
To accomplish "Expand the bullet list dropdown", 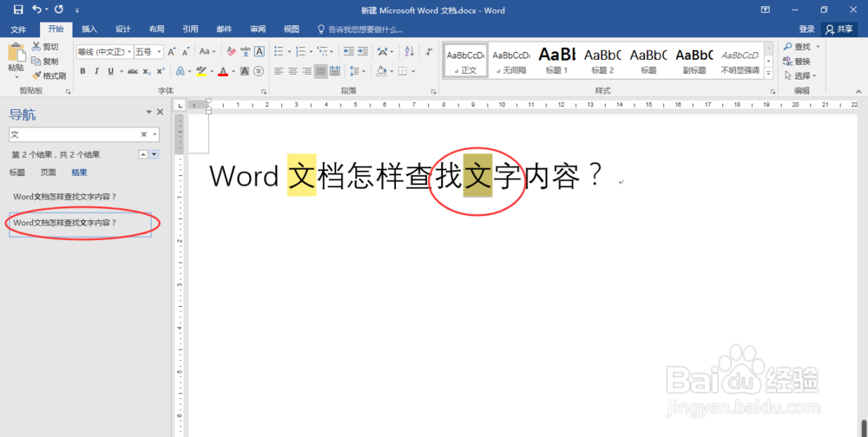I will [289, 52].
